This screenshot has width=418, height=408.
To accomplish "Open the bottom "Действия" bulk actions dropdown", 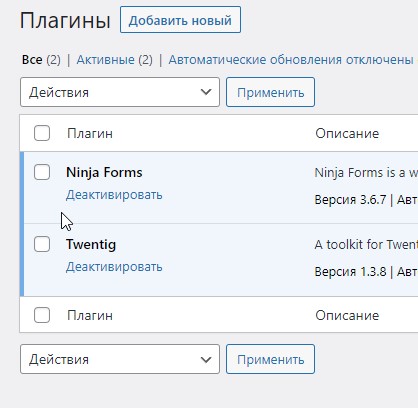I will click(120, 359).
